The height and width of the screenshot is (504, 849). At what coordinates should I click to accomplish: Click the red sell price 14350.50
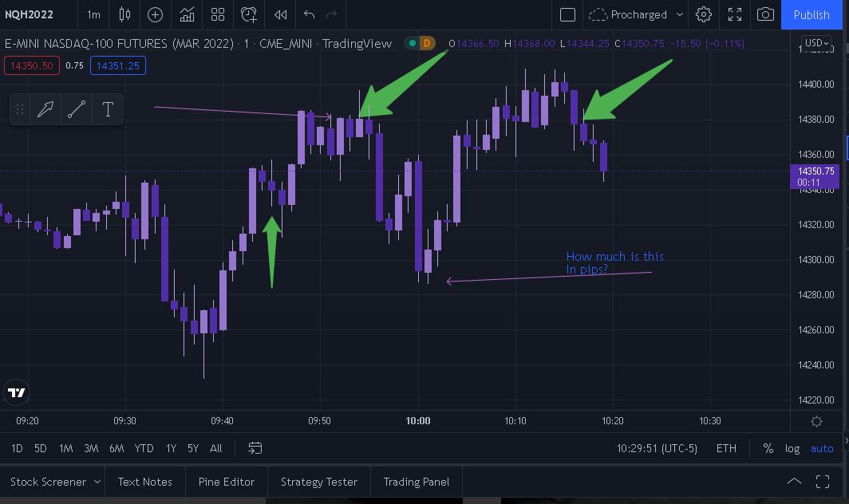coord(32,65)
